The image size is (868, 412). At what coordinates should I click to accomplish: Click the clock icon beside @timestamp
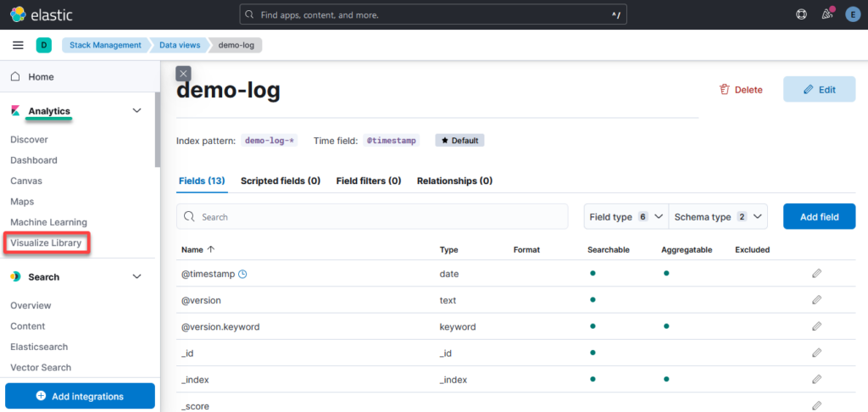pos(242,273)
